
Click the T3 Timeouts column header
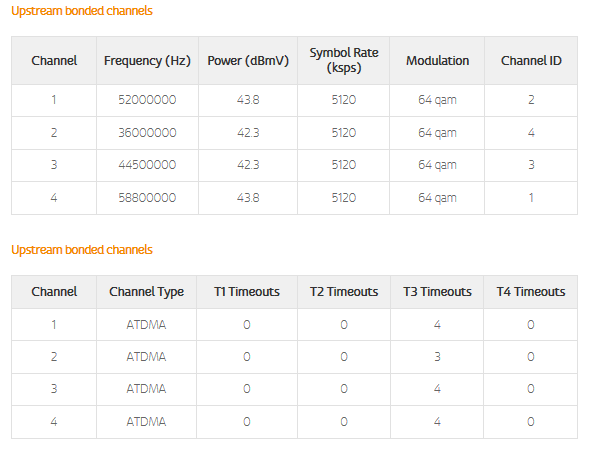pos(437,292)
